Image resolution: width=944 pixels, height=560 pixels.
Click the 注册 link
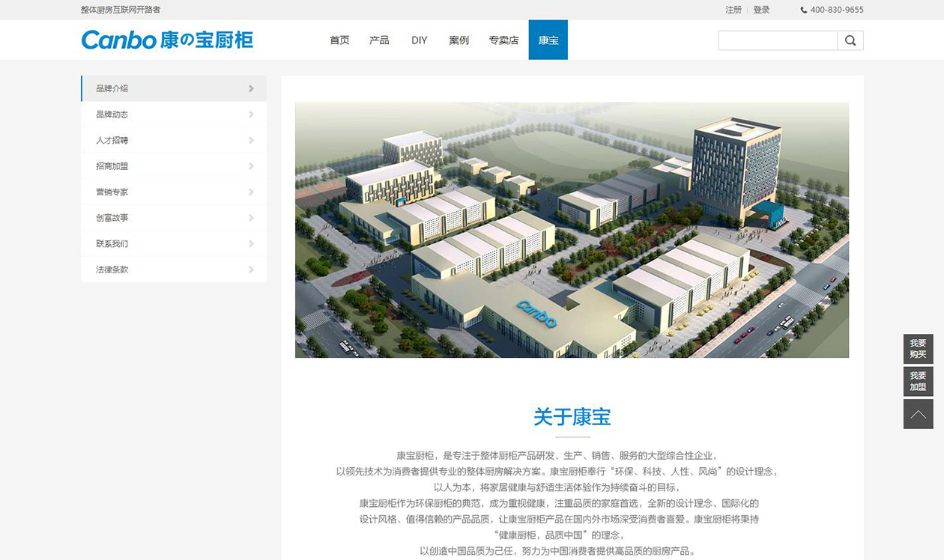(733, 10)
